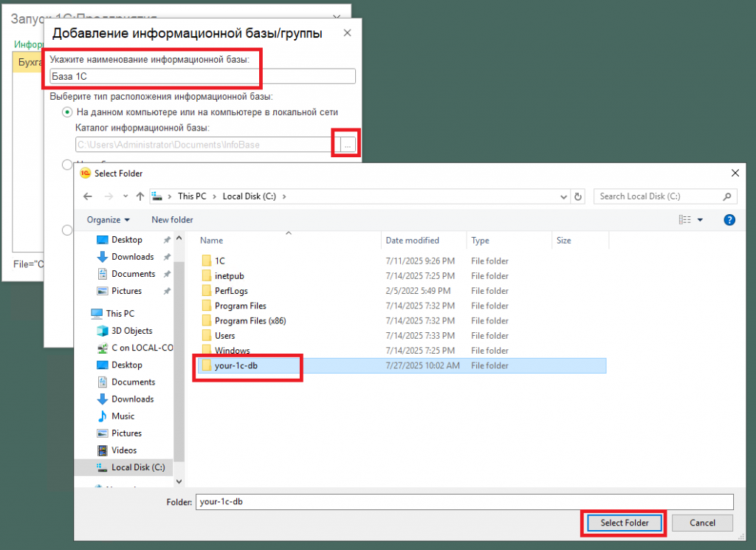This screenshot has width=756, height=550.
Task: Click the drive icon in address bar
Action: click(157, 196)
